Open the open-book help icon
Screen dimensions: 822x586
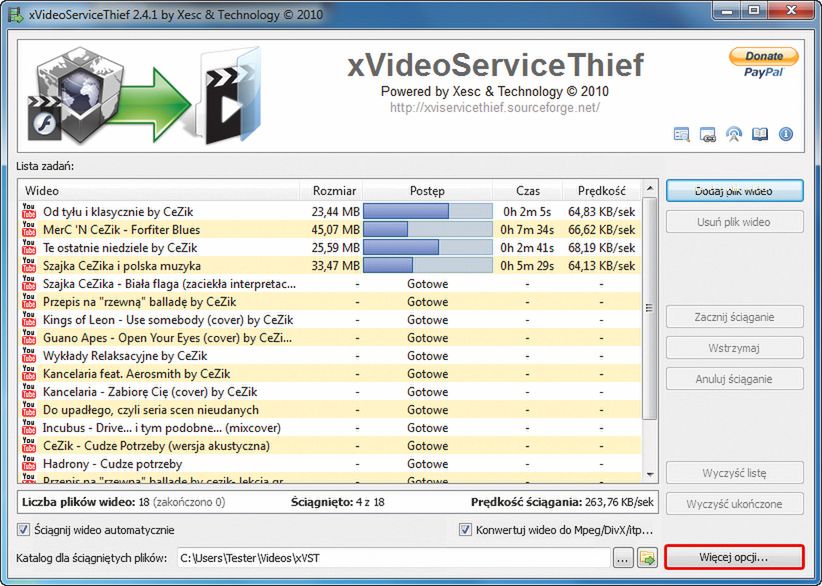click(760, 134)
